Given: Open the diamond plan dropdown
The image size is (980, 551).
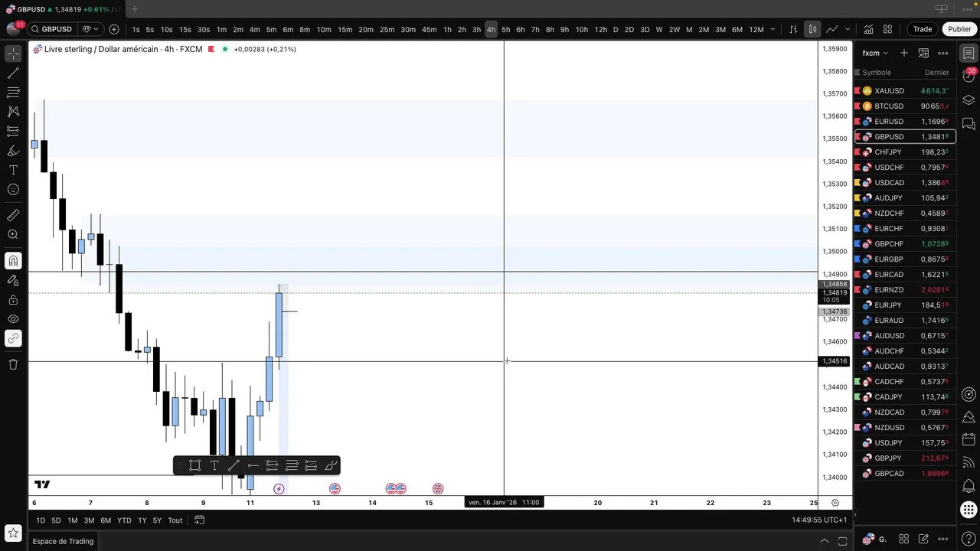Looking at the screenshot, I should point(91,29).
